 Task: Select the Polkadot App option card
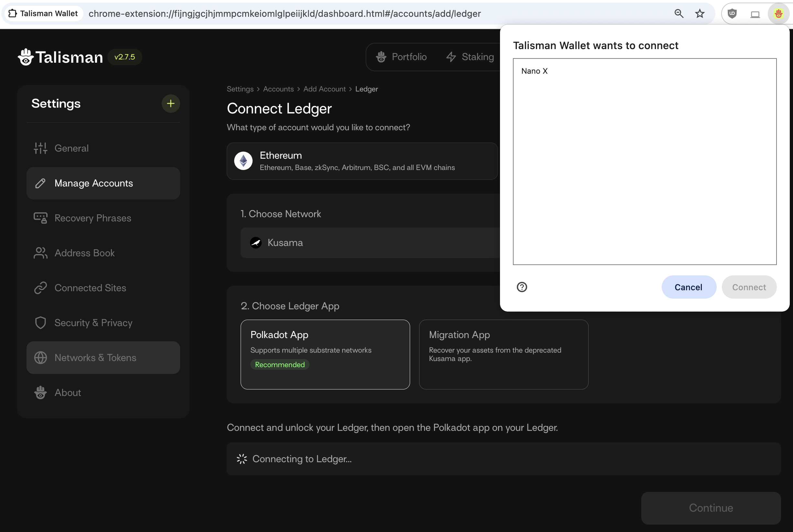pos(325,354)
